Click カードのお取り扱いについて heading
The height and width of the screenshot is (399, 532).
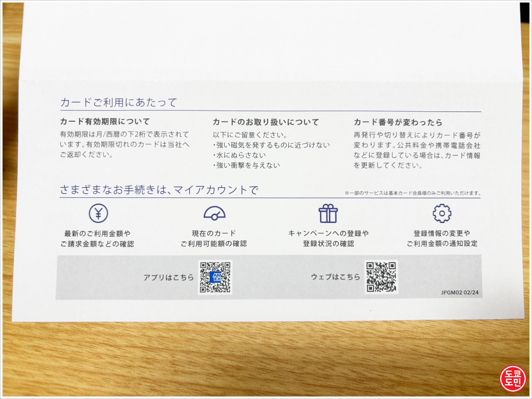point(265,122)
